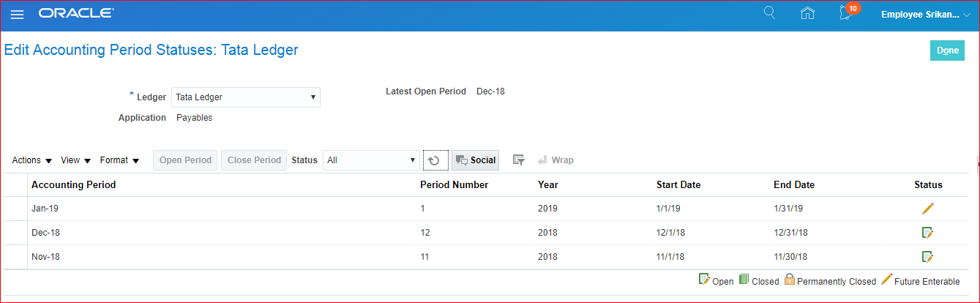
Task: Open the View menu
Action: pos(75,160)
